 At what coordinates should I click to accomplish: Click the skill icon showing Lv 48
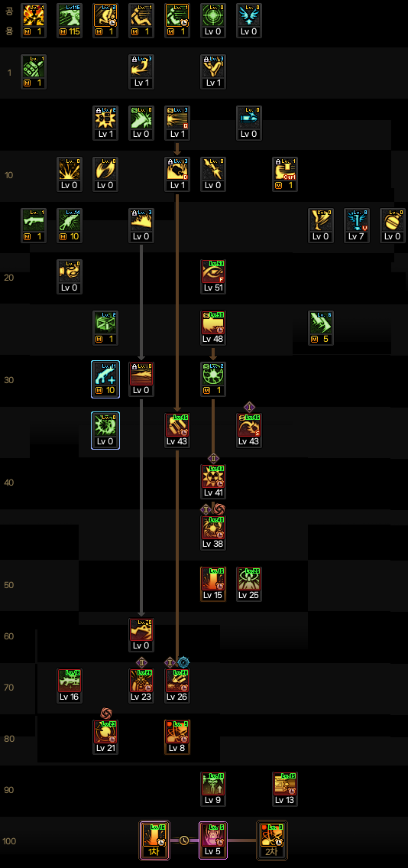pos(213,327)
